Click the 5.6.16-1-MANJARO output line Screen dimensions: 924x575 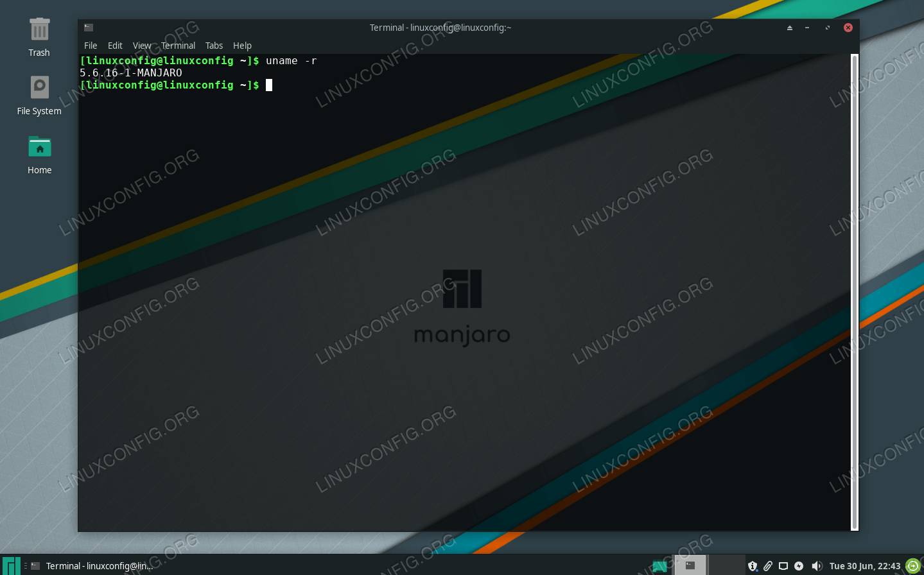click(131, 73)
